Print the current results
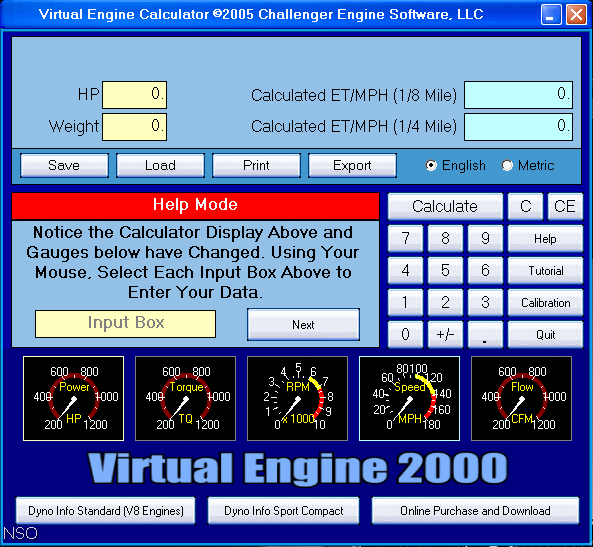Image resolution: width=593 pixels, height=547 pixels. pyautogui.click(x=256, y=165)
